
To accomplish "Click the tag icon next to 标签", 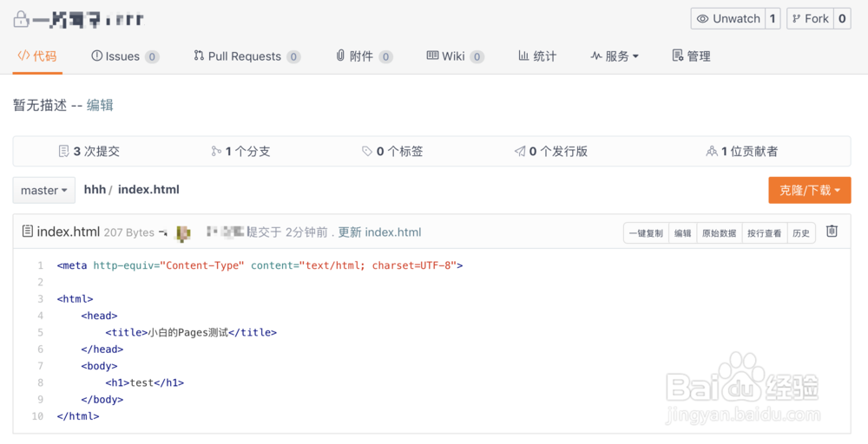I will pos(367,152).
